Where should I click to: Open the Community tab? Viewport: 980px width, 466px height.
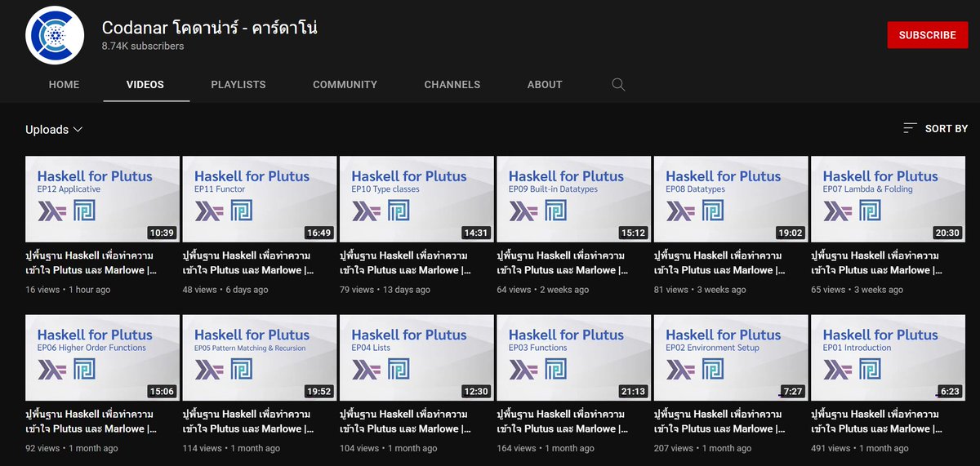point(345,84)
